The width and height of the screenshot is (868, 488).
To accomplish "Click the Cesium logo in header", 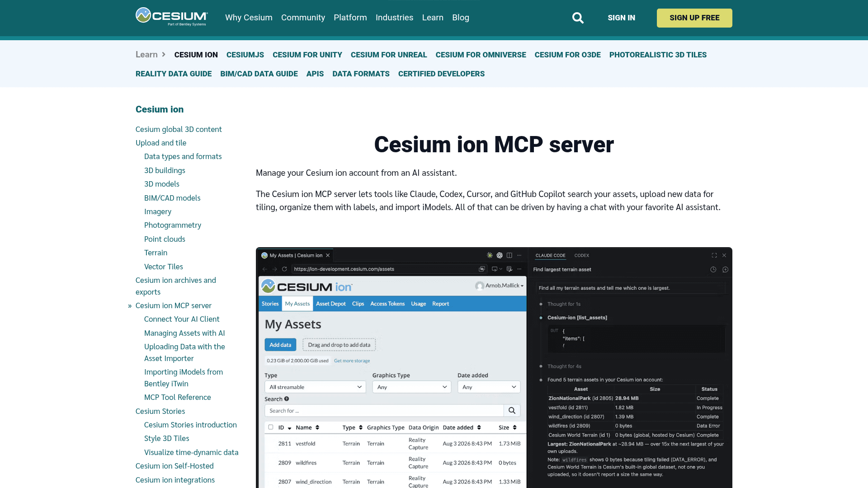I will [172, 17].
